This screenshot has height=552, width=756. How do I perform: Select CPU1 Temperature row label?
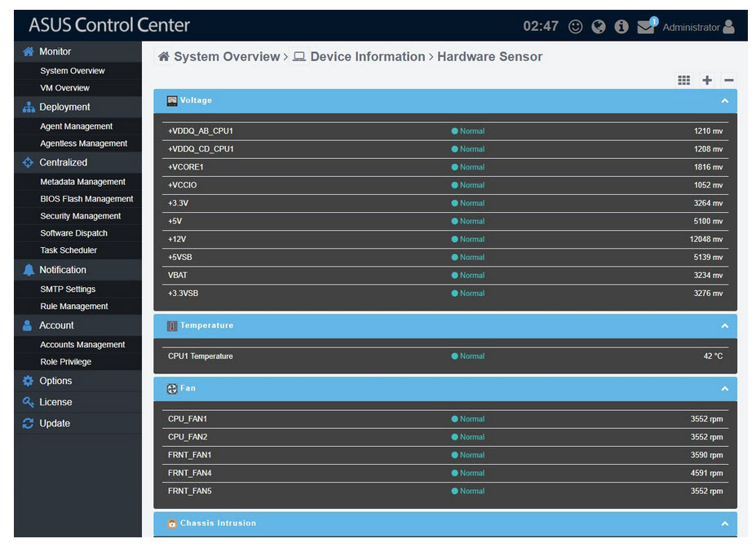point(200,356)
